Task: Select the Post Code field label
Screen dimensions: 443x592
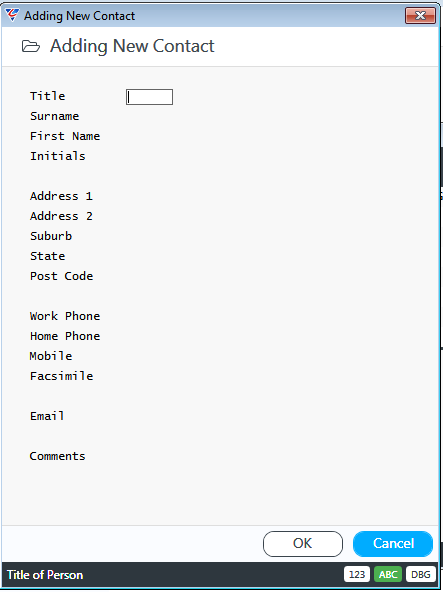Action: 62,276
